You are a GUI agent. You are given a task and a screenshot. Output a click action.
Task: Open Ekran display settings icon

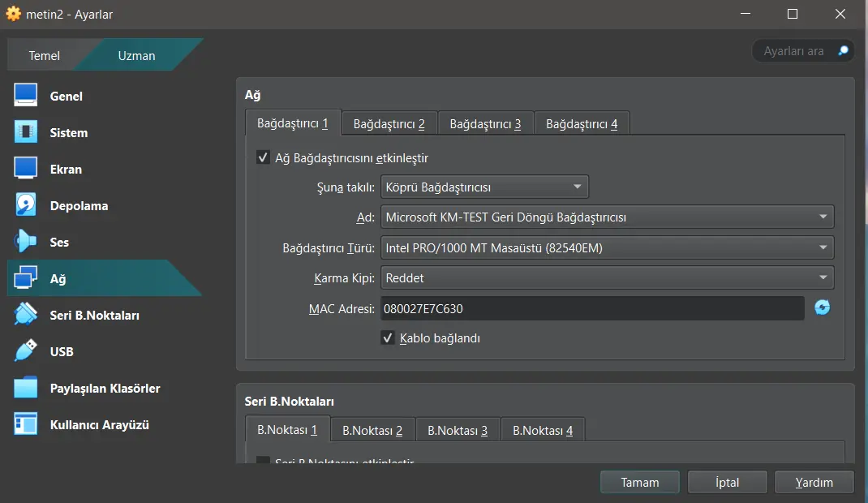point(24,169)
